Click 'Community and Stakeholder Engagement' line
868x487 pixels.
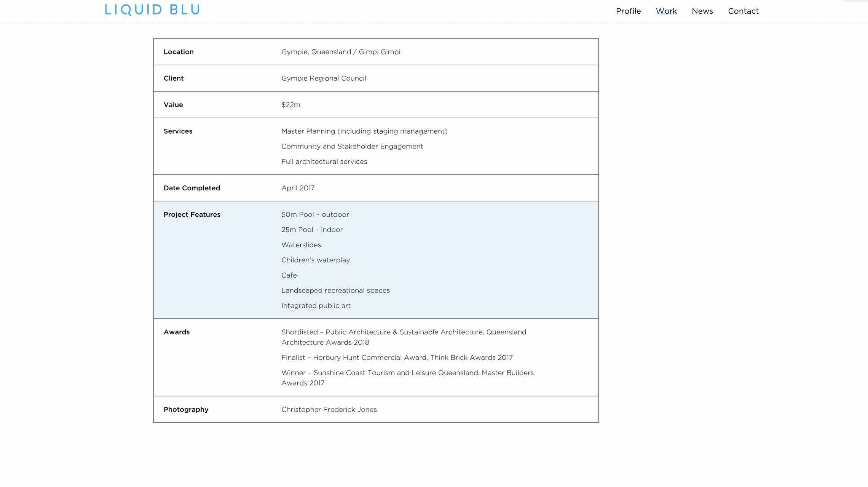pyautogui.click(x=352, y=147)
